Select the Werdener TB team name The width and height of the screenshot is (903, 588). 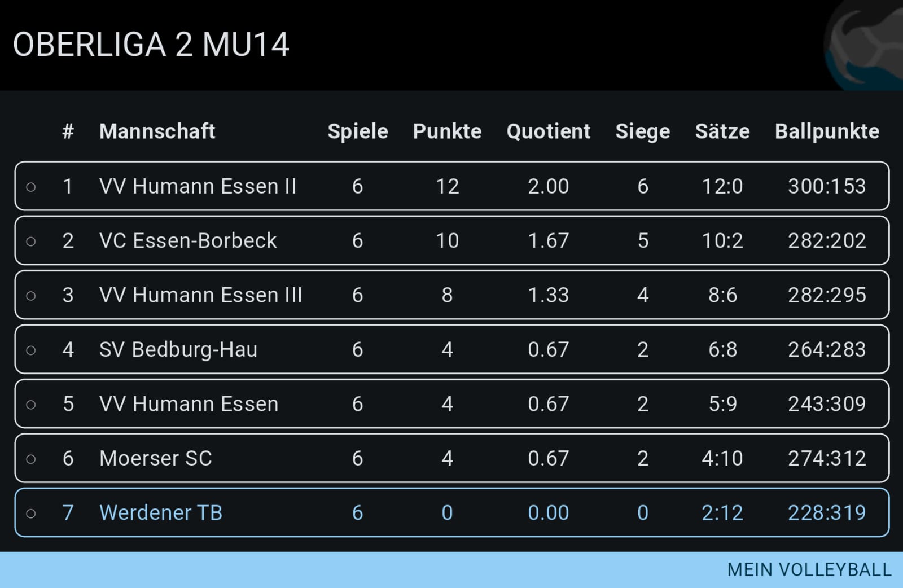(x=161, y=513)
